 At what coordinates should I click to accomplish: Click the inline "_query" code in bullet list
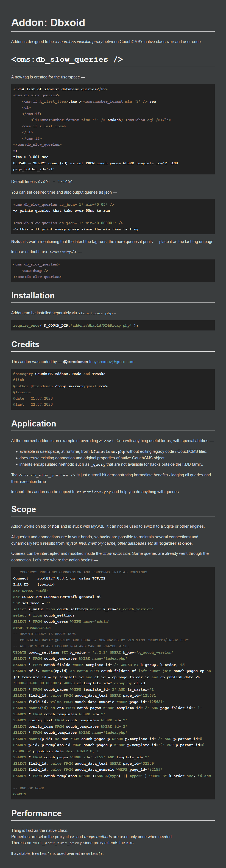click(x=98, y=464)
